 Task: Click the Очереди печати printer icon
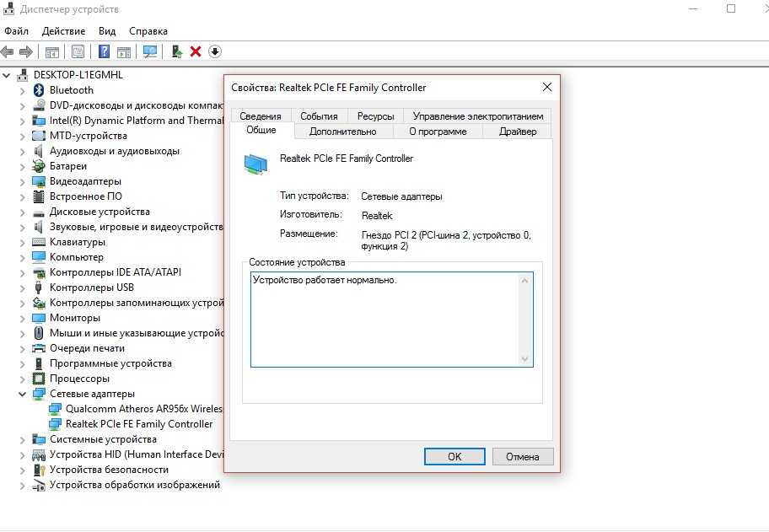tap(39, 348)
